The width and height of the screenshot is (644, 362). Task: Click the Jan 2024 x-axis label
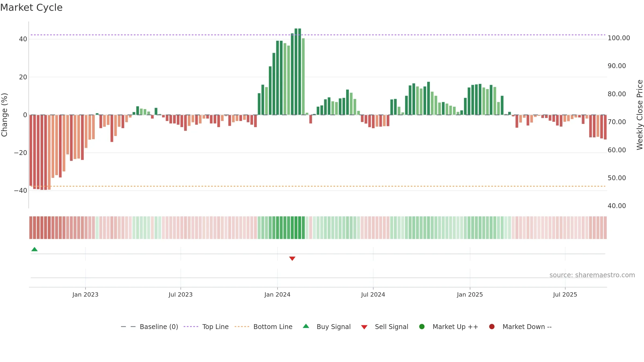[x=277, y=295]
